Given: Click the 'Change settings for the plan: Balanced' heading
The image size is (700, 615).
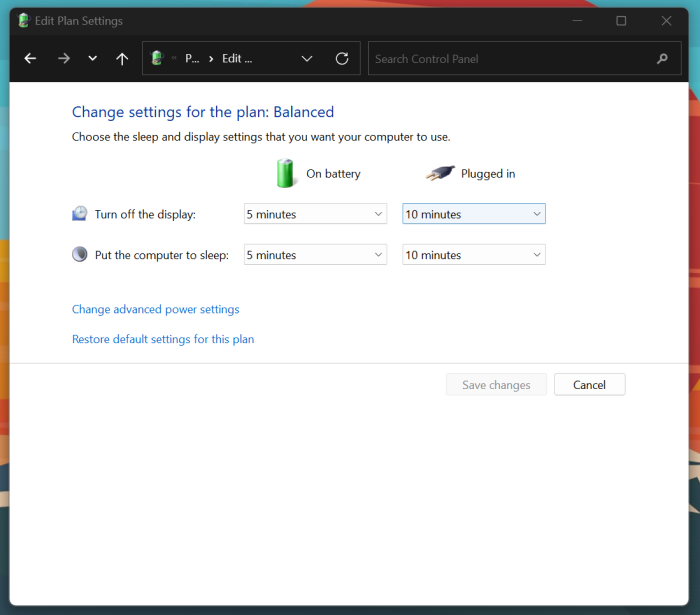Looking at the screenshot, I should click(x=203, y=112).
